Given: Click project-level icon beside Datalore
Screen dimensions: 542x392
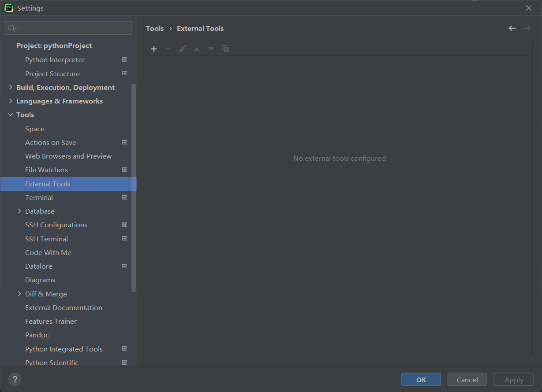Looking at the screenshot, I should click(x=124, y=266).
